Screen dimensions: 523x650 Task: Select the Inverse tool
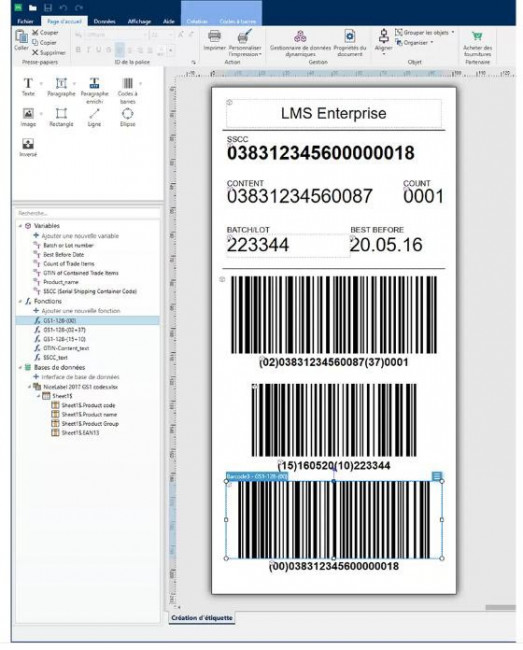click(28, 148)
